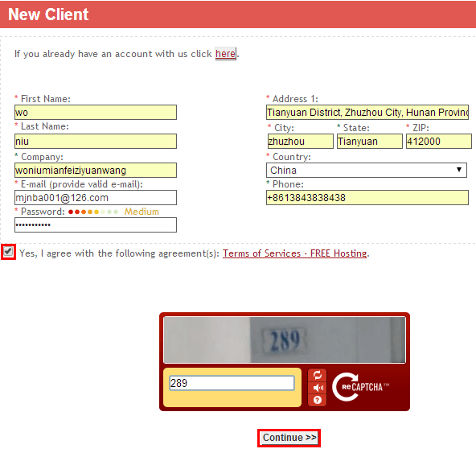Reload the reCAPTCHA challenge image

point(318,375)
